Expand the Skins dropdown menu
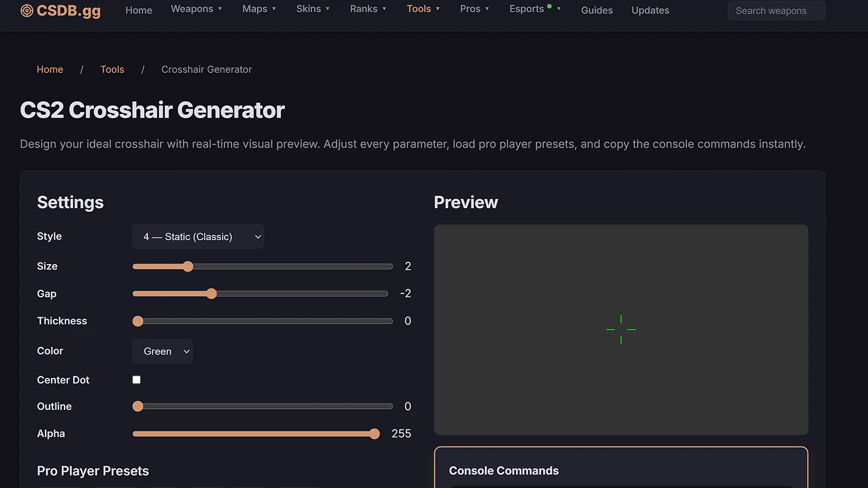 [313, 9]
